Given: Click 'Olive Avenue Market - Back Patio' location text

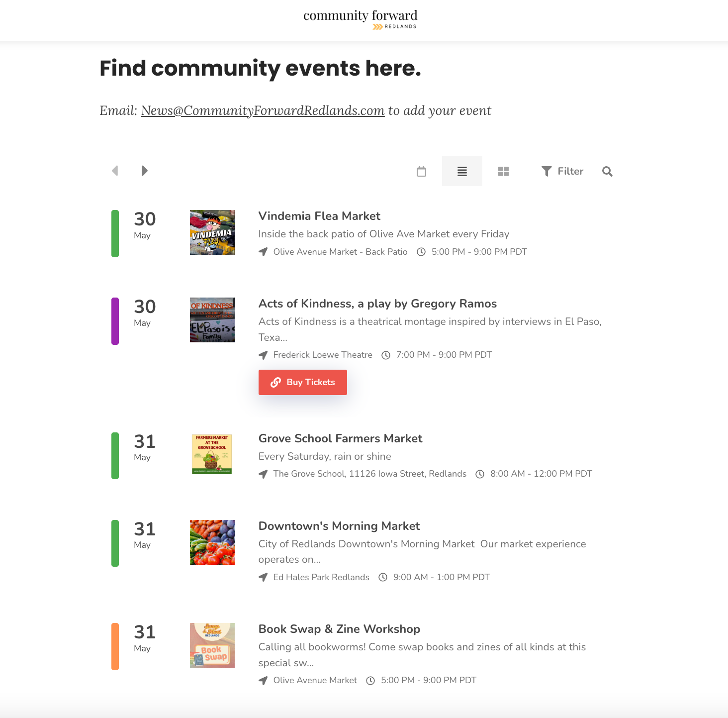Looking at the screenshot, I should pyautogui.click(x=340, y=252).
